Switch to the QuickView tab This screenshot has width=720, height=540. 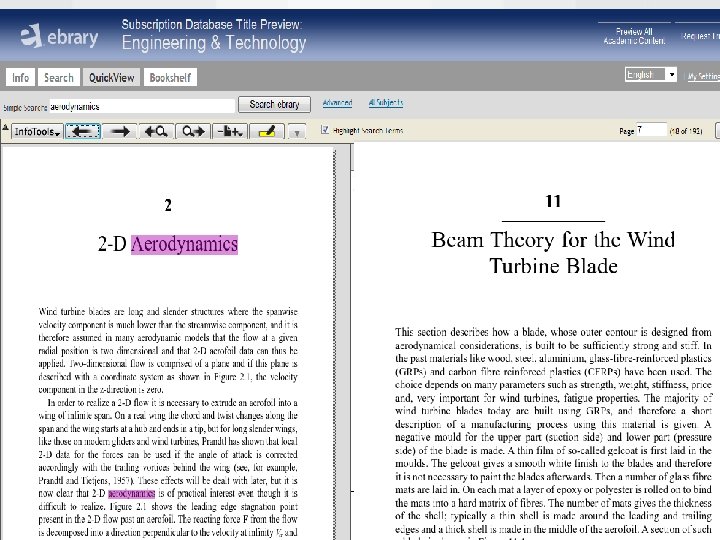(x=112, y=77)
